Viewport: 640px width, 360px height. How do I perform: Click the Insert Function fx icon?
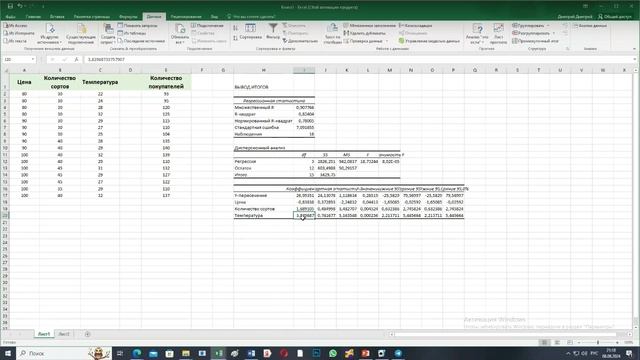click(x=76, y=60)
